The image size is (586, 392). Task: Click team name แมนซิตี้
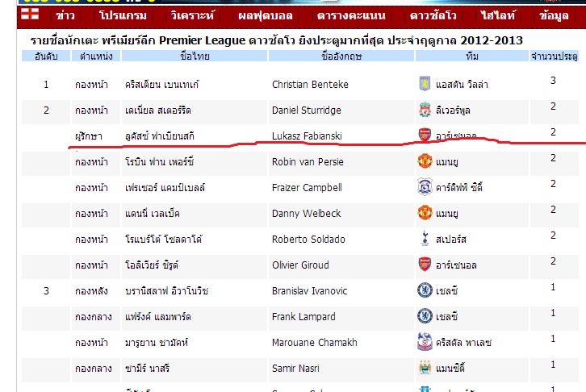450,368
